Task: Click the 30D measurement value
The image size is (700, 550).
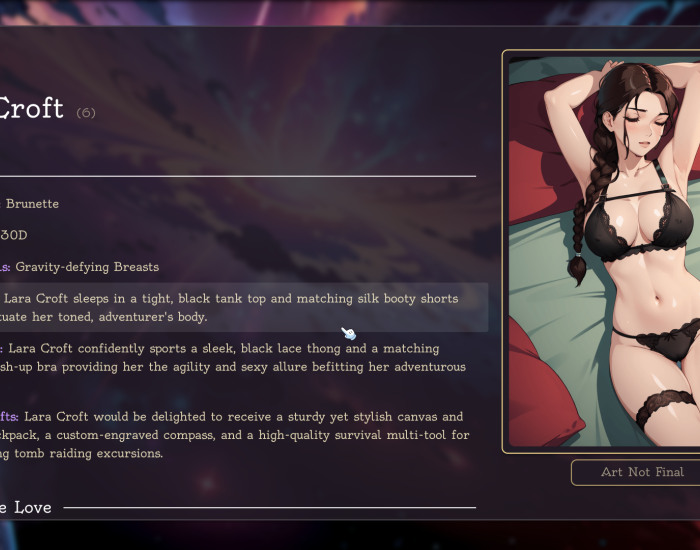Action: pyautogui.click(x=13, y=235)
